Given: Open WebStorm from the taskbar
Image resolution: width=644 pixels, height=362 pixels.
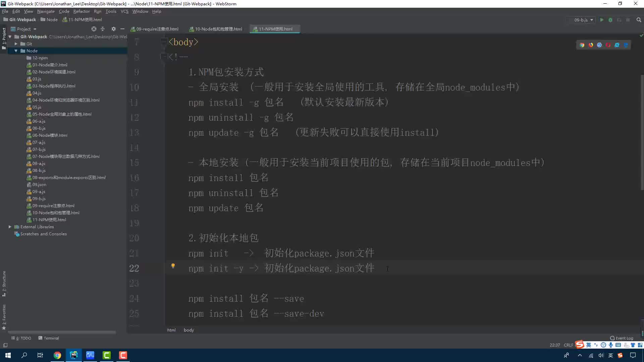Looking at the screenshot, I should (74, 355).
